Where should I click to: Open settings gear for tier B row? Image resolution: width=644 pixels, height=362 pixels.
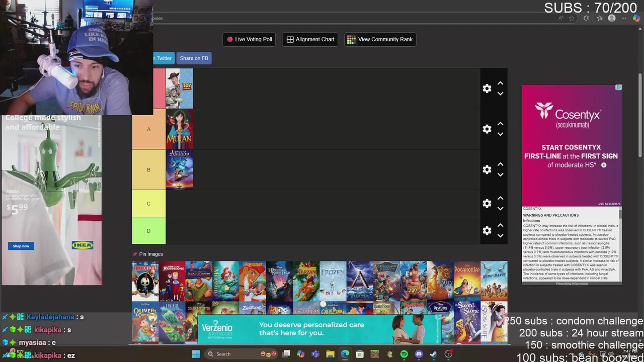coord(487,170)
